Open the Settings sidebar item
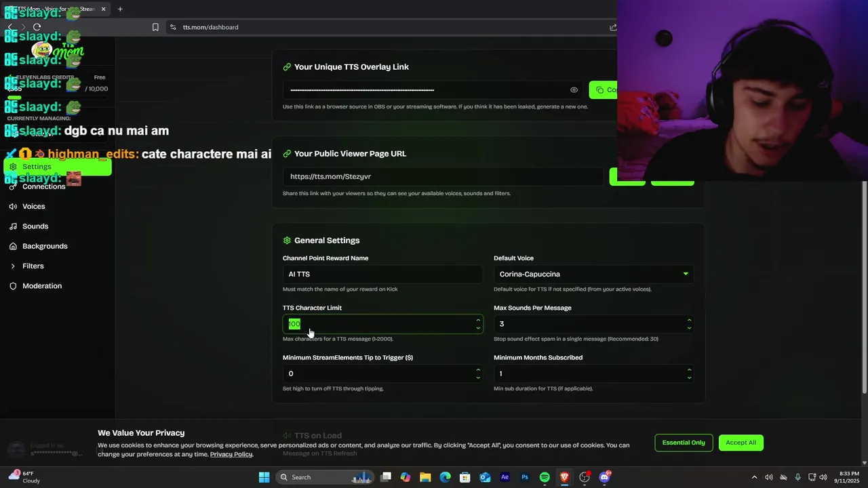 (x=58, y=167)
